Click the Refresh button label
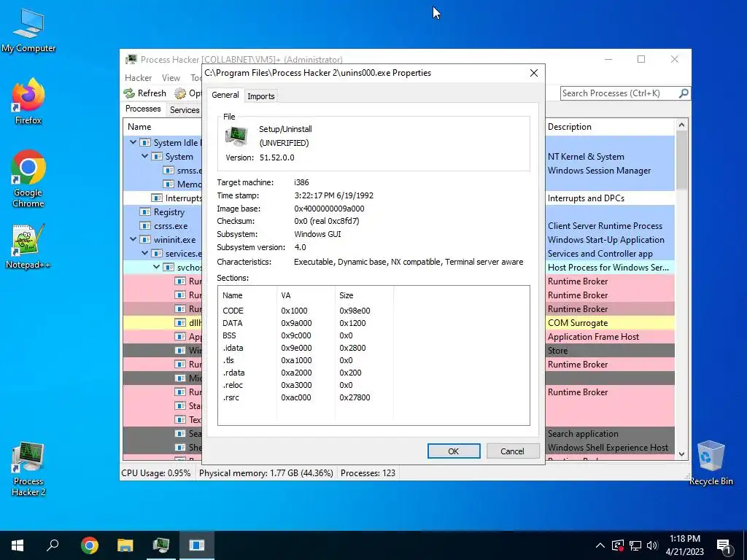This screenshot has height=560, width=747. [152, 93]
